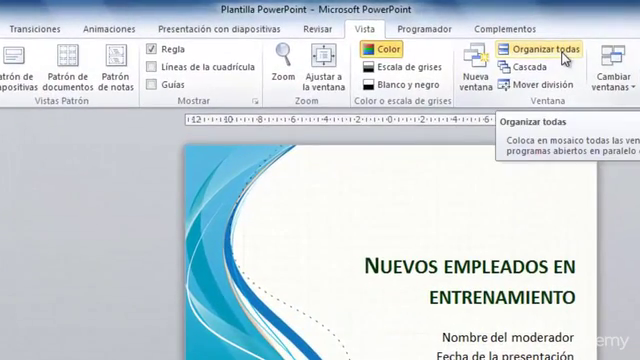The width and height of the screenshot is (640, 360).
Task: Toggle the Guías checkbox
Action: point(151,84)
